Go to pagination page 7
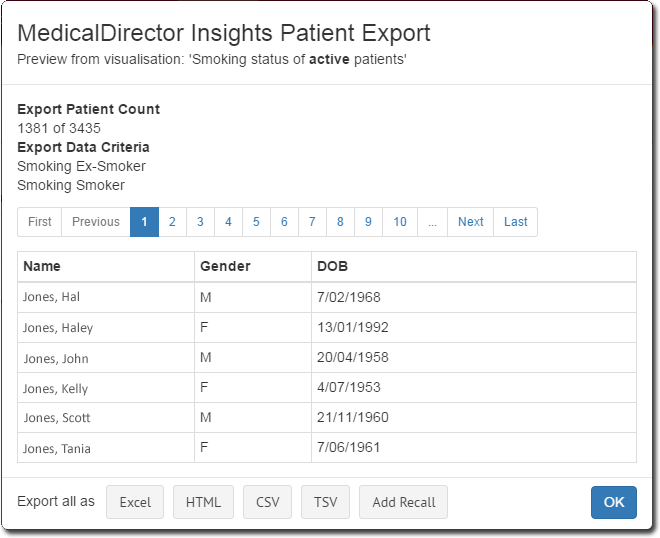 point(312,222)
